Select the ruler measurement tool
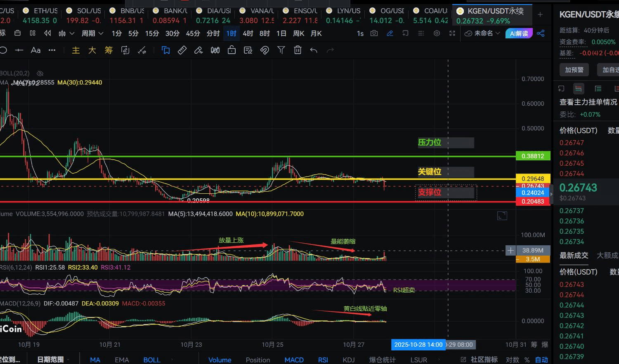 click(182, 50)
